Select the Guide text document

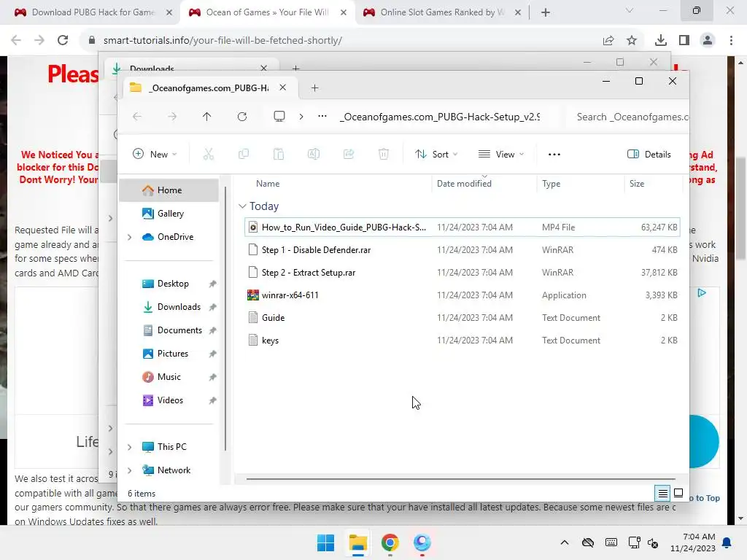[462, 318]
